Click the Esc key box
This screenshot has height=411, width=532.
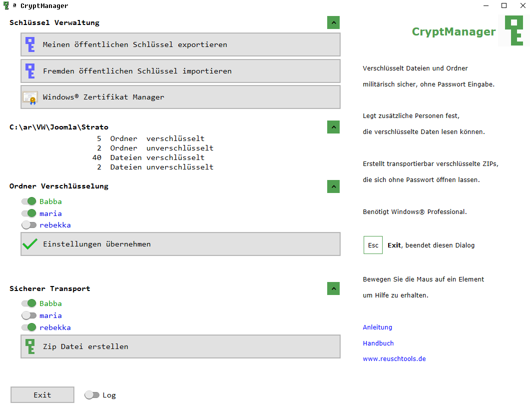pos(373,245)
